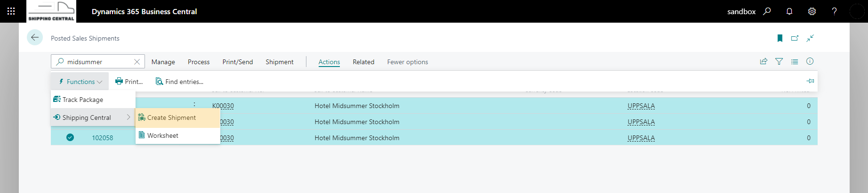
Task: Expand the Functions dropdown
Action: 80,82
